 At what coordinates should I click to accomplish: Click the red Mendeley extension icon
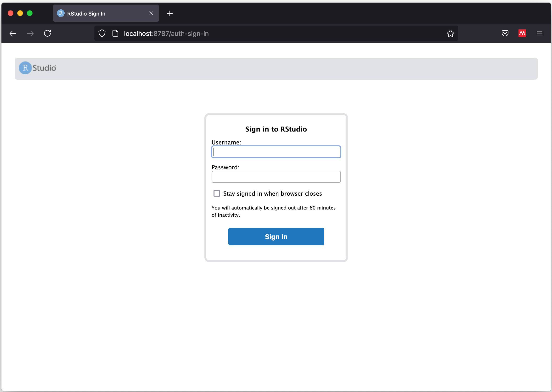tap(522, 33)
